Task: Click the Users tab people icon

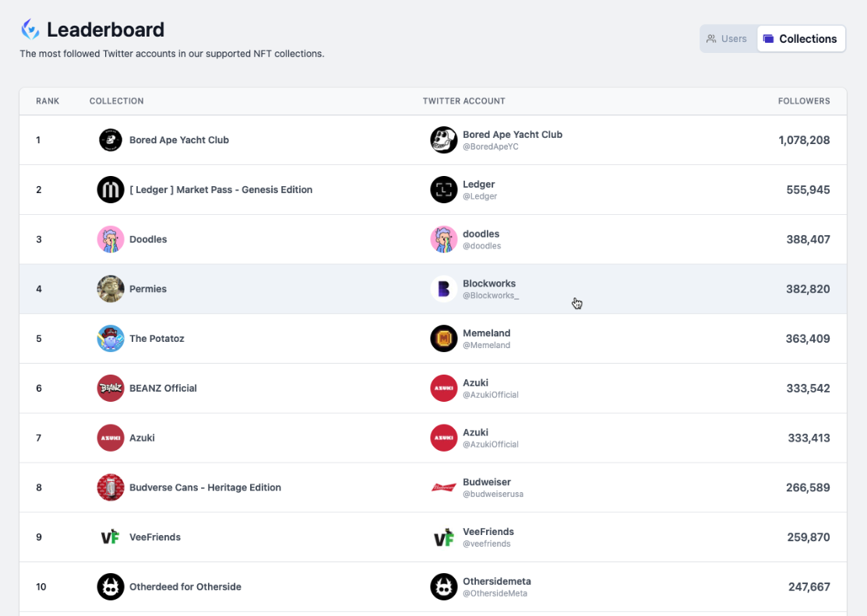Action: pos(711,39)
